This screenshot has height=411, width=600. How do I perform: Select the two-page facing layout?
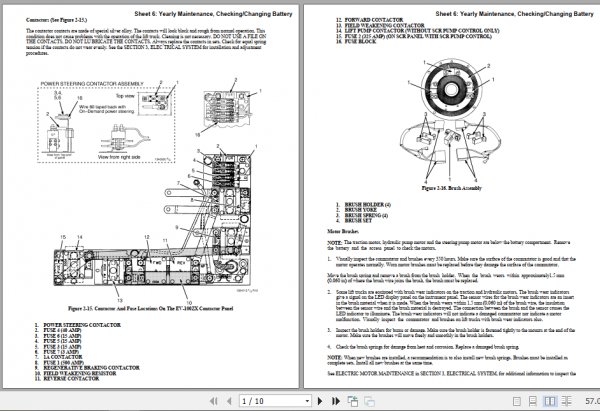pyautogui.click(x=550, y=401)
